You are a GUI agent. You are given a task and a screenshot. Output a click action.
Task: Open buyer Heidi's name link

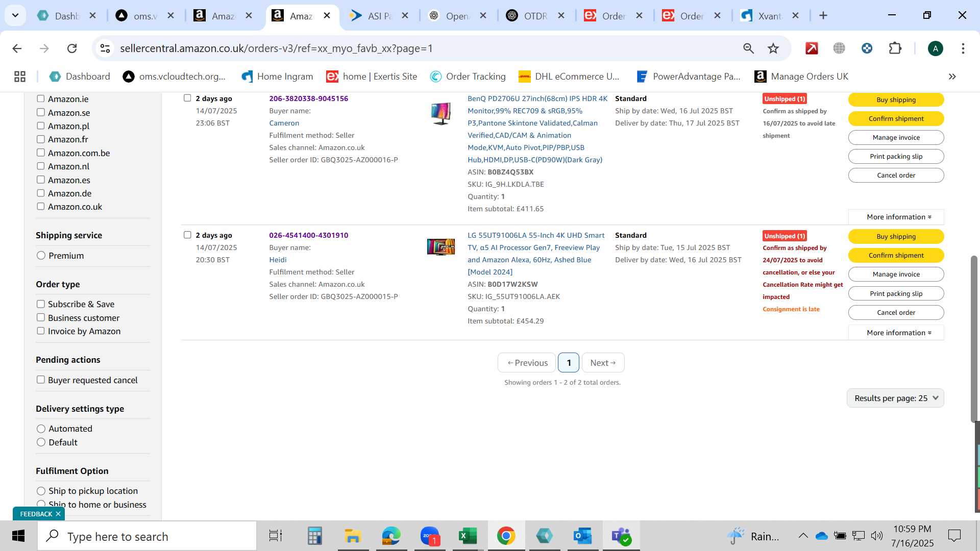point(278,260)
